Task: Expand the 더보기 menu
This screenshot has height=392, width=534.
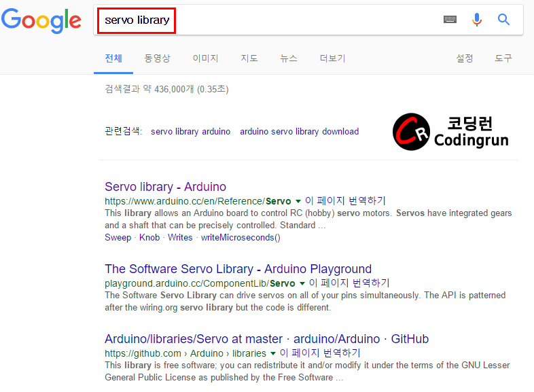Action: [332, 58]
